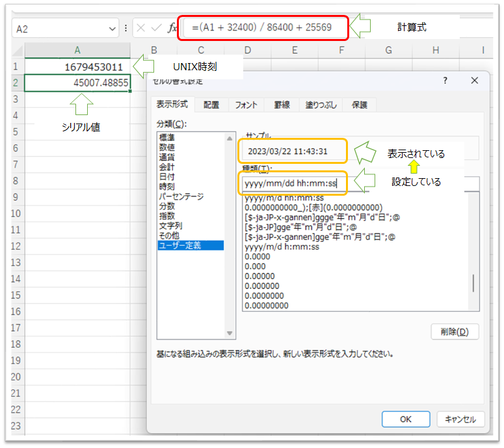The image size is (504, 448).
Task: Click the formula bar cancel X icon
Action: pos(140,28)
